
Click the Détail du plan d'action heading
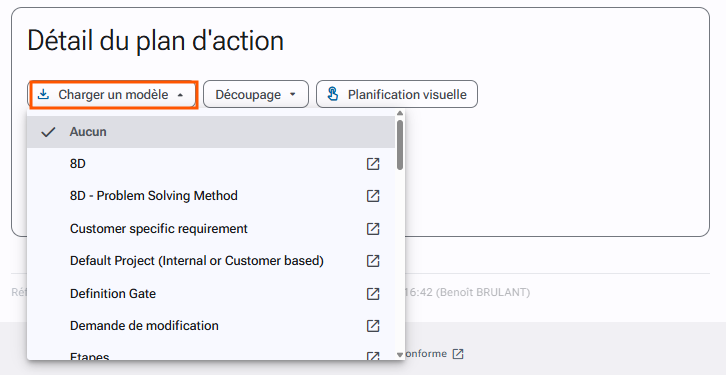click(x=156, y=41)
